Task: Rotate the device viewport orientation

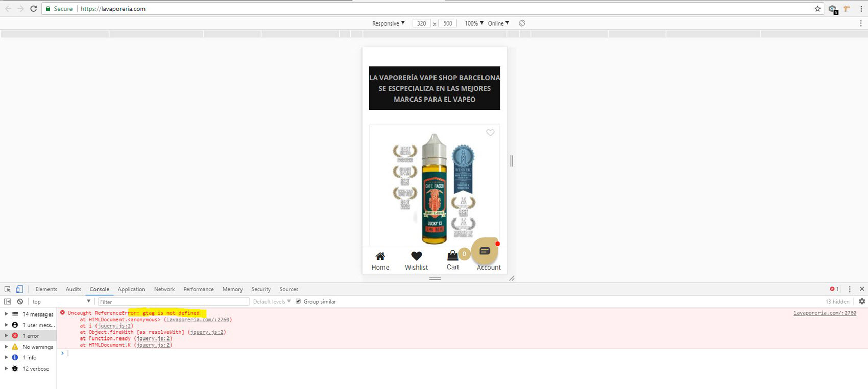Action: (522, 23)
